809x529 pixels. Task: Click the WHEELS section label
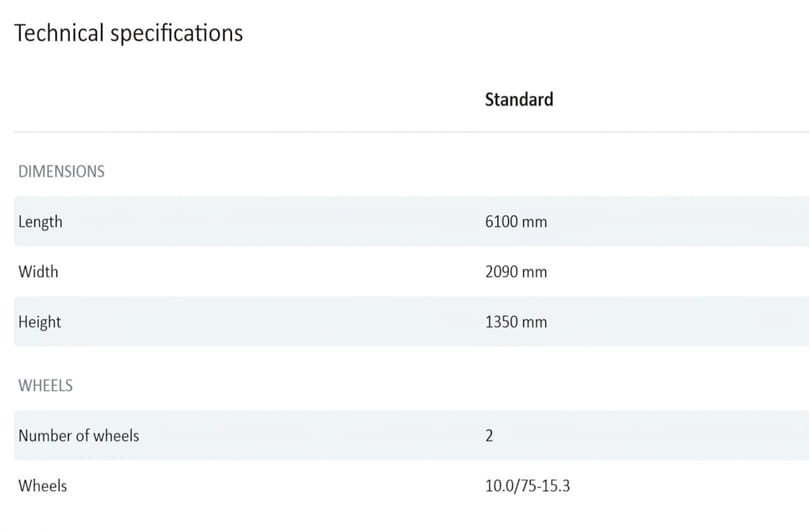pos(45,385)
